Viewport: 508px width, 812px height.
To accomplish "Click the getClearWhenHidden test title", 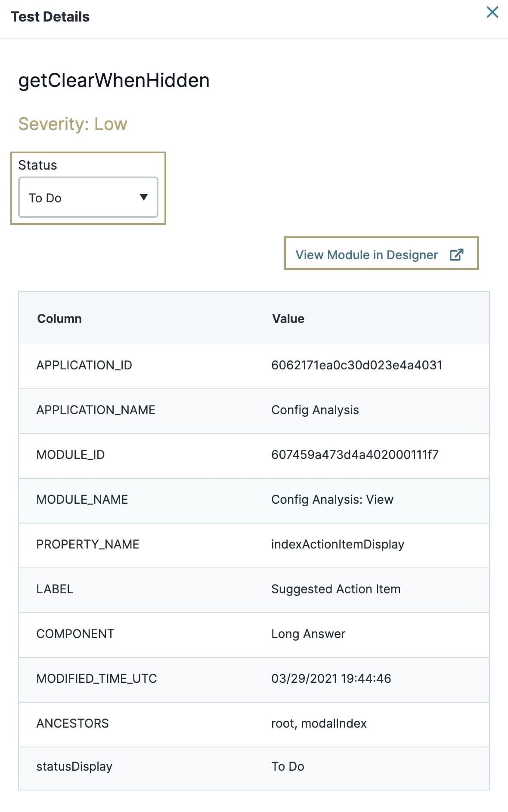I will tap(114, 81).
